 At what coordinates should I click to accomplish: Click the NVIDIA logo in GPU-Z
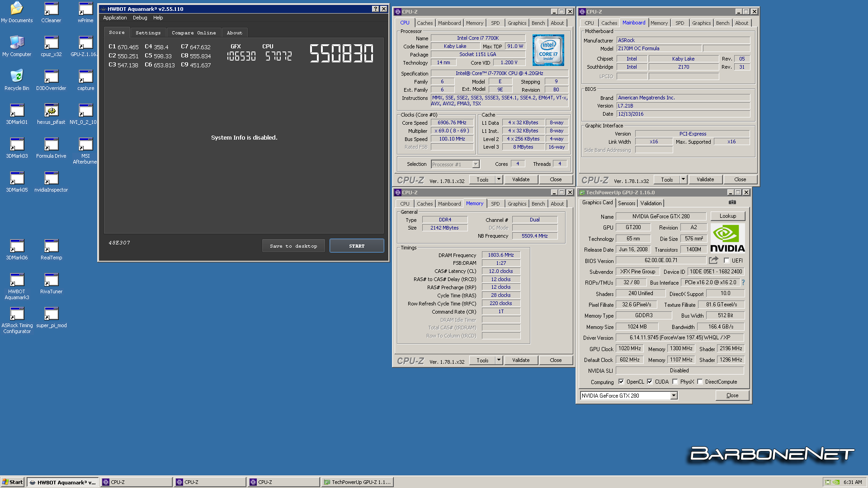tap(727, 238)
